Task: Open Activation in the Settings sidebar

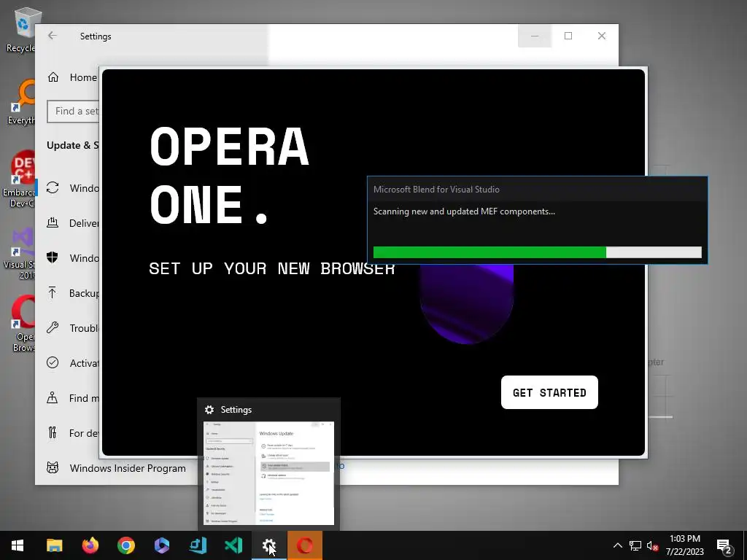Action: click(72, 363)
